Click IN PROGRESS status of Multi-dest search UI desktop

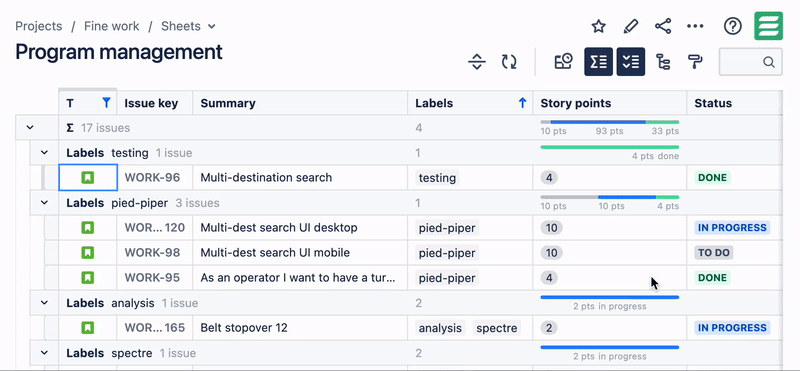[x=732, y=228]
